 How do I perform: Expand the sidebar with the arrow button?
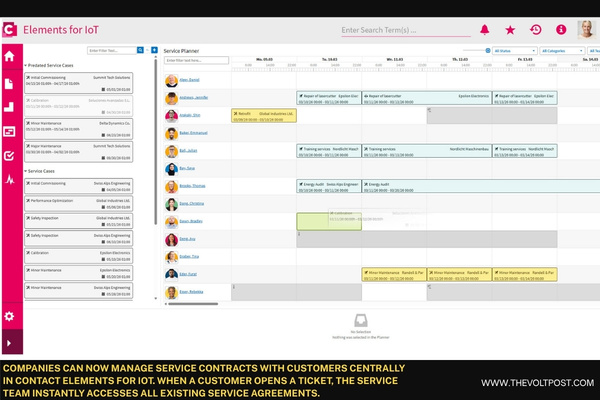tap(9, 343)
